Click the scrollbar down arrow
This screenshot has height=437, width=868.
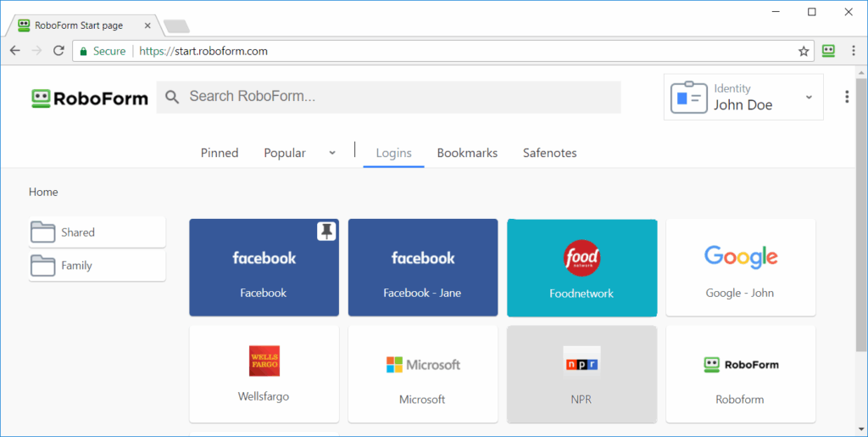point(861,430)
